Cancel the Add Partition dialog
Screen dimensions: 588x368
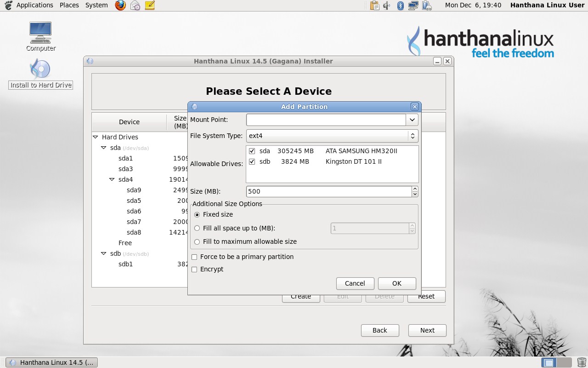(x=355, y=283)
